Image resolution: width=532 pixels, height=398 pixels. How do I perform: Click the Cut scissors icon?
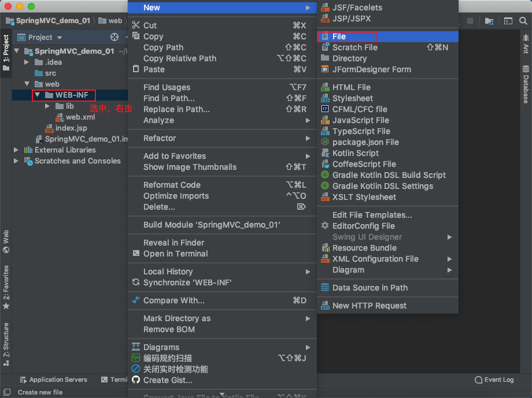136,25
